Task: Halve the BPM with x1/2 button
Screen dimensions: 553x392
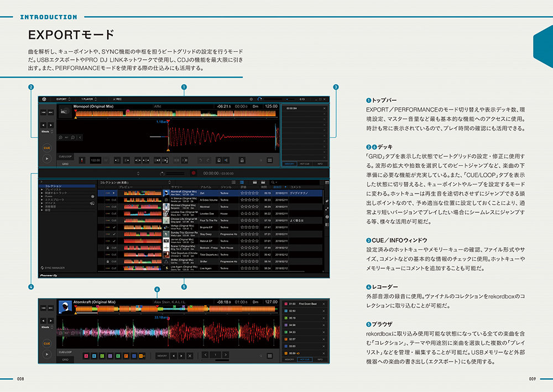Action: (x=165, y=160)
